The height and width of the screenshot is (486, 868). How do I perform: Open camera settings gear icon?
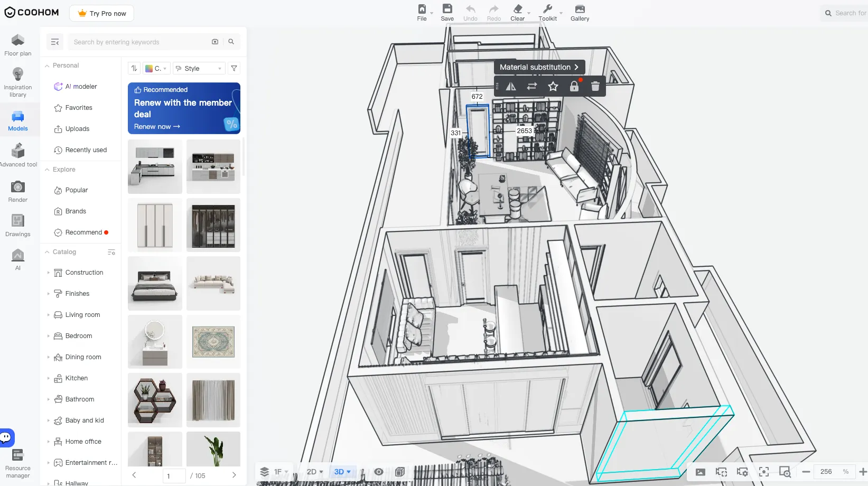(x=743, y=472)
